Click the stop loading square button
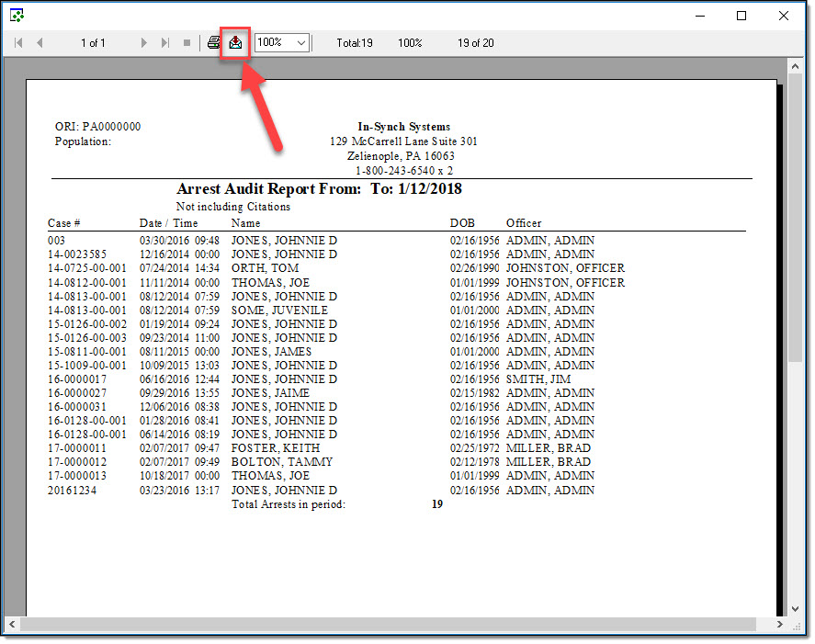The width and height of the screenshot is (815, 644). (x=187, y=43)
